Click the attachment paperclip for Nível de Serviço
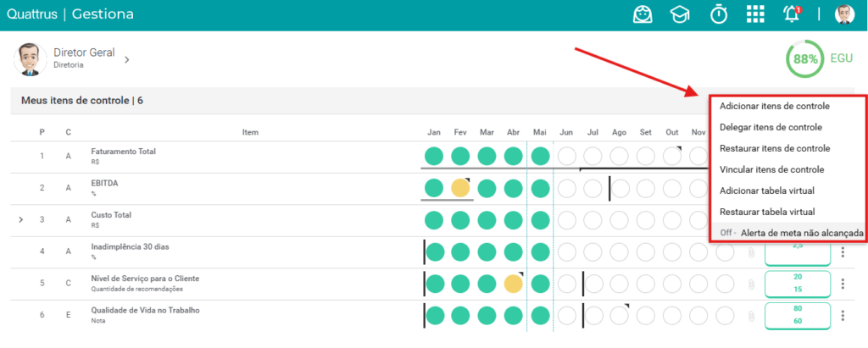Image resolution: width=868 pixels, height=348 pixels. coord(751,284)
